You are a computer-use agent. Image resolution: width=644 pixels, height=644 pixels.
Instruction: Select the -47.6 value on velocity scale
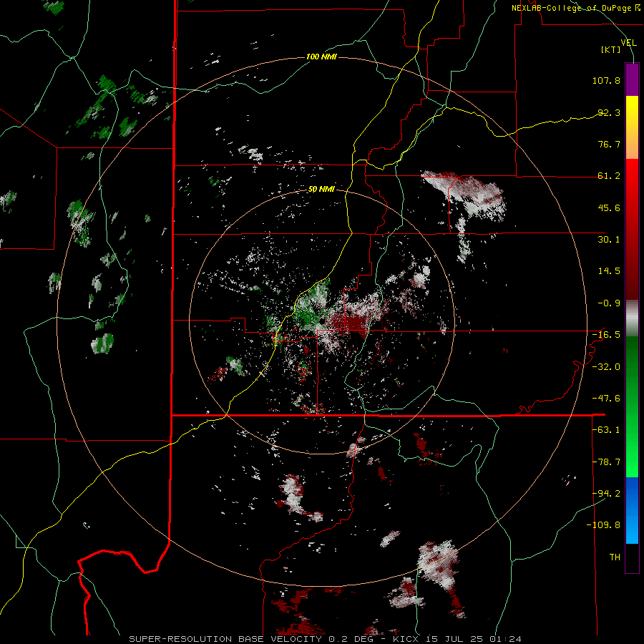tap(606, 399)
